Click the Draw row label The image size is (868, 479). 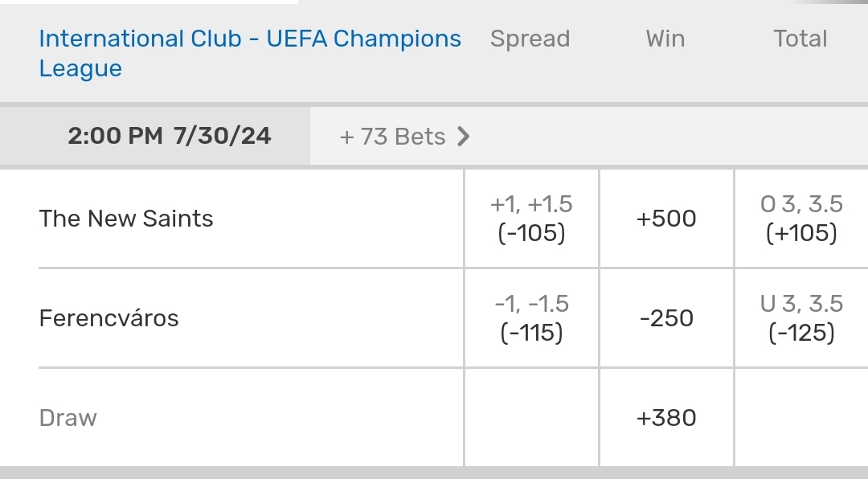coord(68,418)
